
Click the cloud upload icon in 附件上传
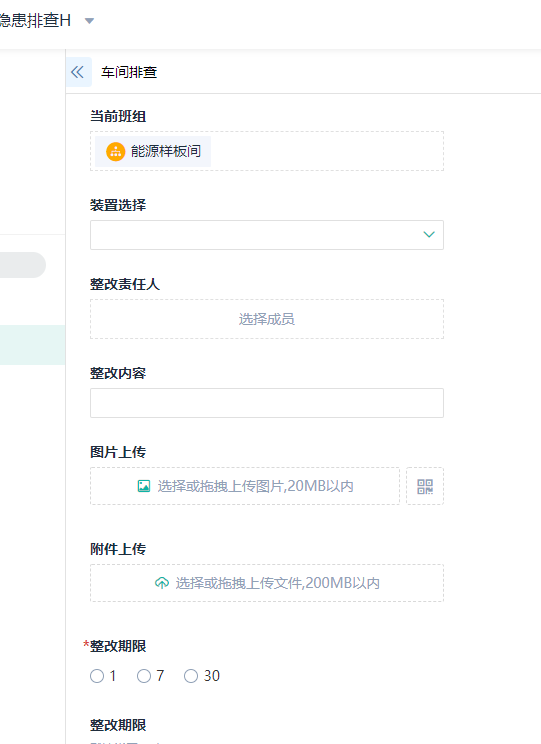pyautogui.click(x=162, y=583)
